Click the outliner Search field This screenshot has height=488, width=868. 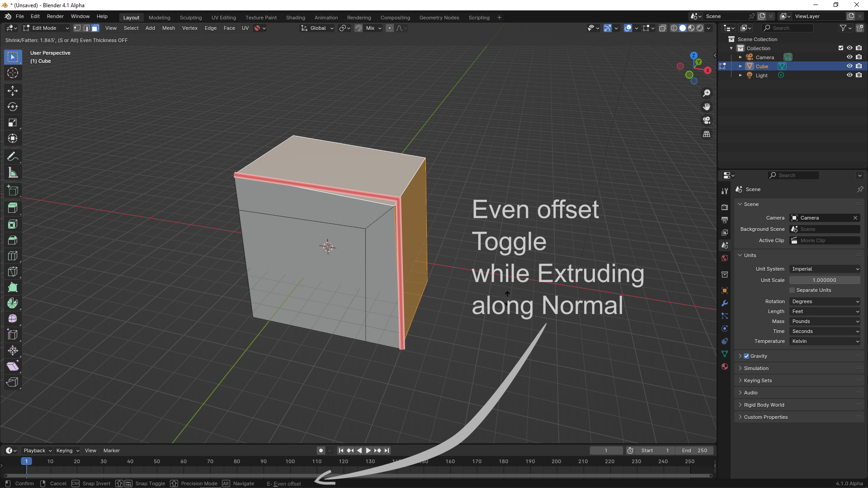click(788, 28)
